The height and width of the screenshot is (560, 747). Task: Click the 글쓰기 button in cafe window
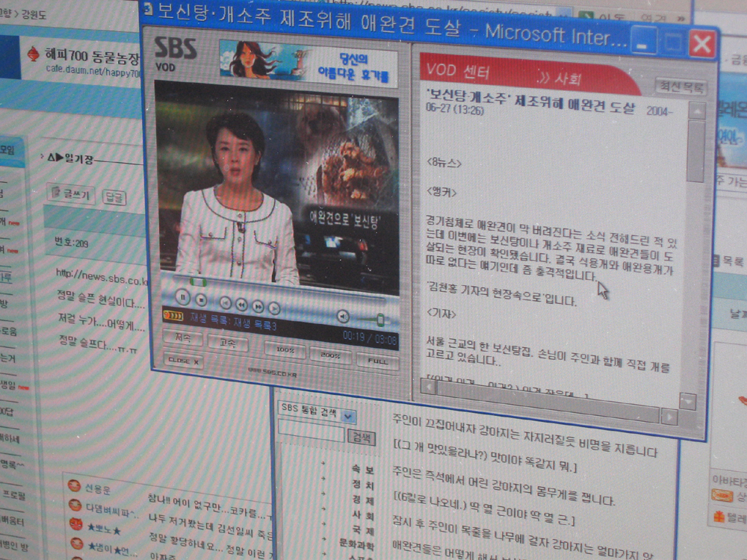click(x=71, y=194)
